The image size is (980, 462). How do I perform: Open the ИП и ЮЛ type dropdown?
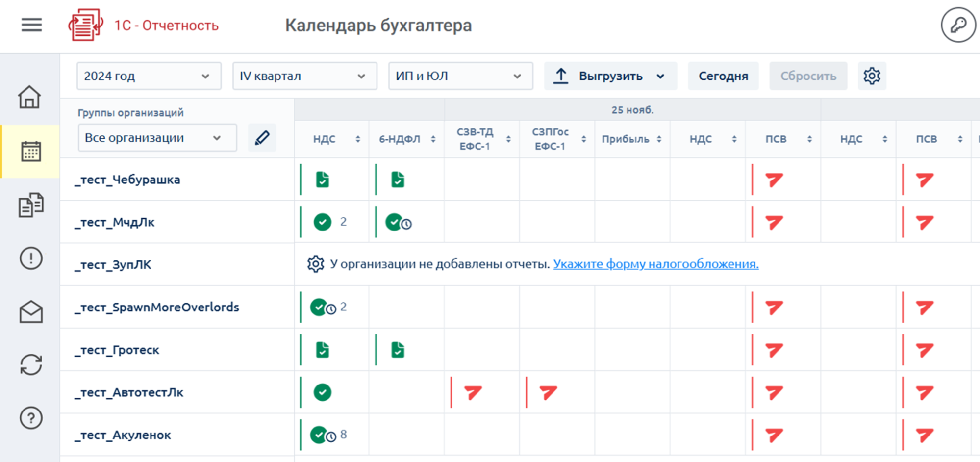click(460, 76)
